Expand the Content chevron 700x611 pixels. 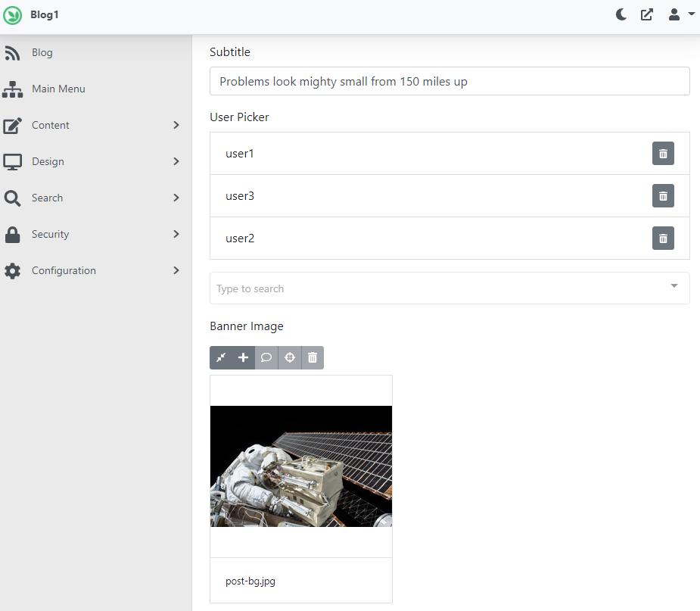coord(176,125)
